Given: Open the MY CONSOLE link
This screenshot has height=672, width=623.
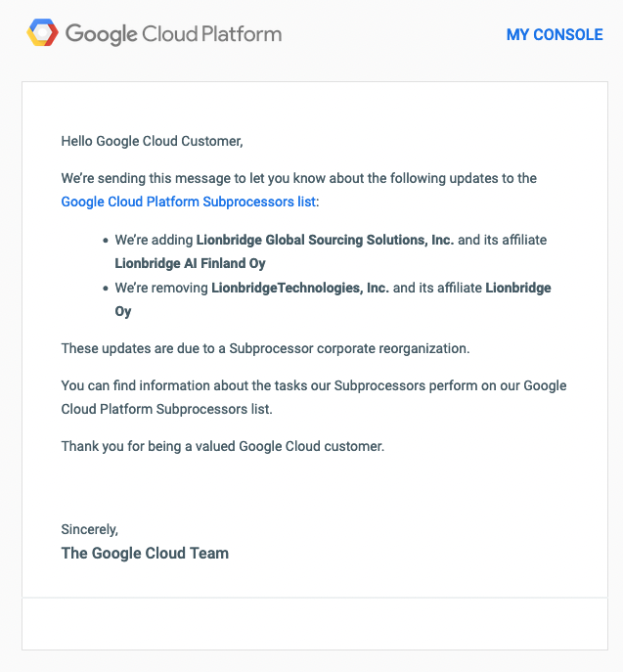Looking at the screenshot, I should coord(555,34).
